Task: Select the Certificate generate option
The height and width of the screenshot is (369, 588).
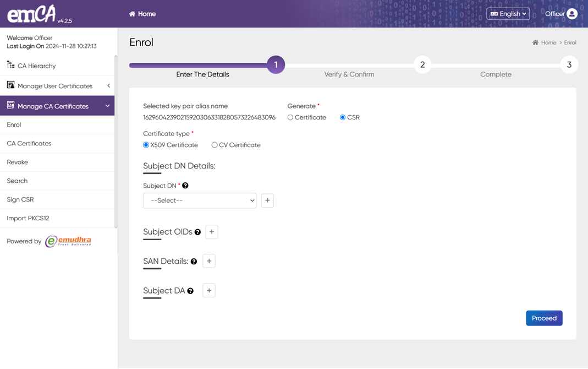Action: [290, 117]
